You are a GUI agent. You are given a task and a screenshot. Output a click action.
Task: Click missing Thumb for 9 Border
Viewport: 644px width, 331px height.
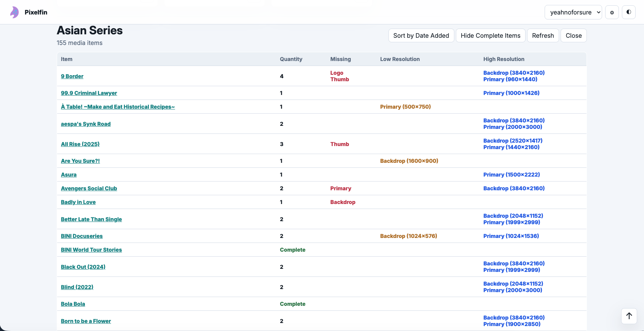340,79
